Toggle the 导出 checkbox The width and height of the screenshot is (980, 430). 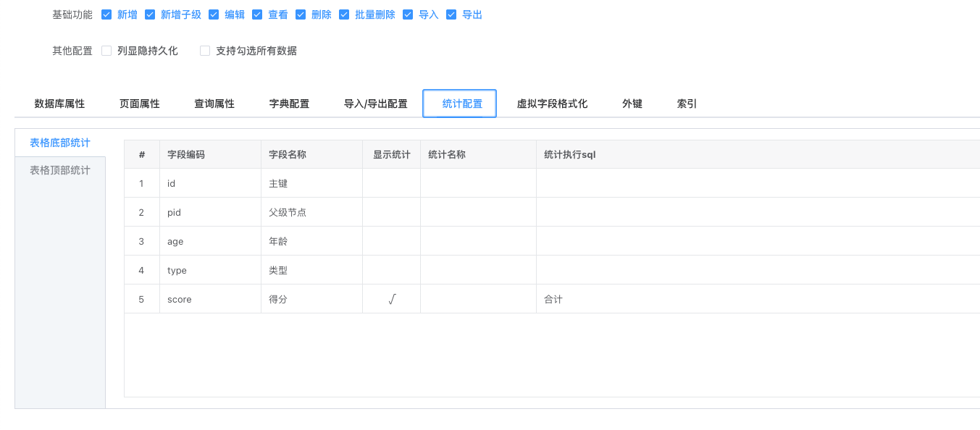pyautogui.click(x=451, y=14)
